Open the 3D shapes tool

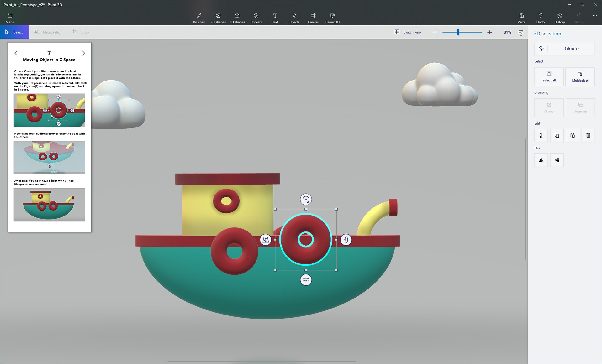pos(237,18)
